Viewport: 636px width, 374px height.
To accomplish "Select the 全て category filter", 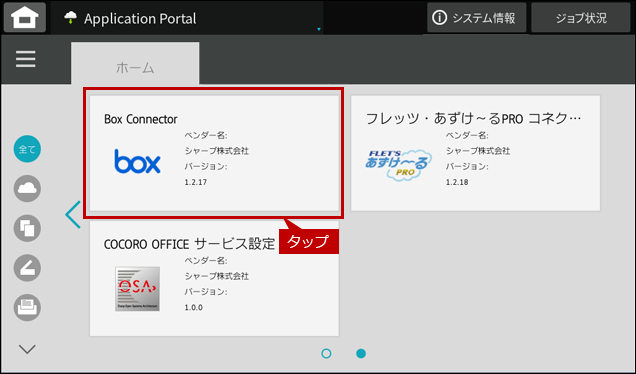I will point(27,149).
